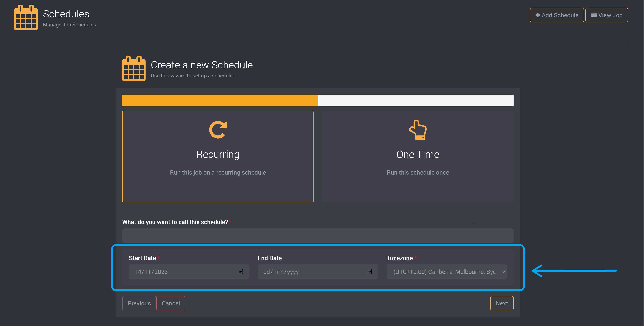The image size is (644, 326).
Task: Expand the Timezone dropdown
Action: [444, 272]
